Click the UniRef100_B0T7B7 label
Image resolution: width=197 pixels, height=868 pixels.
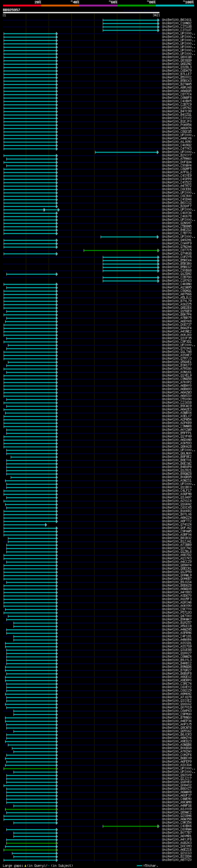(177, 833)
